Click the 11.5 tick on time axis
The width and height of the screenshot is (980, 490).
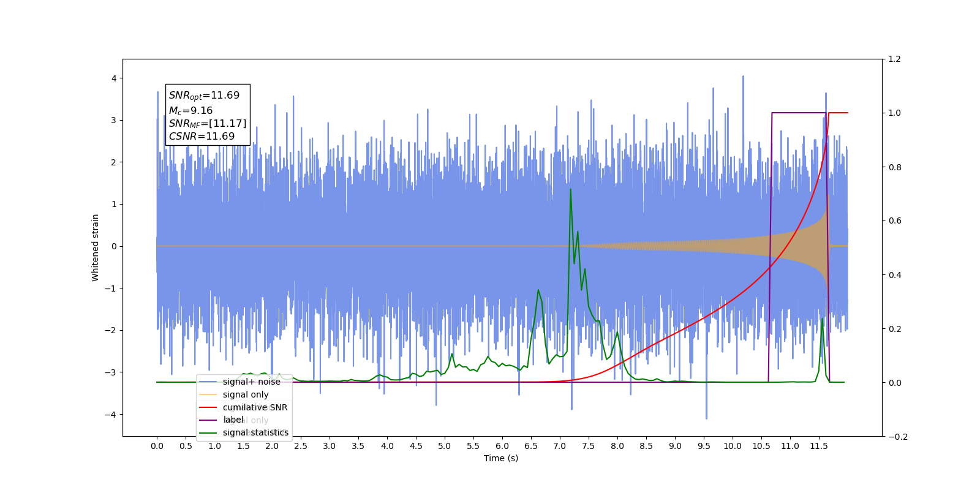point(819,446)
